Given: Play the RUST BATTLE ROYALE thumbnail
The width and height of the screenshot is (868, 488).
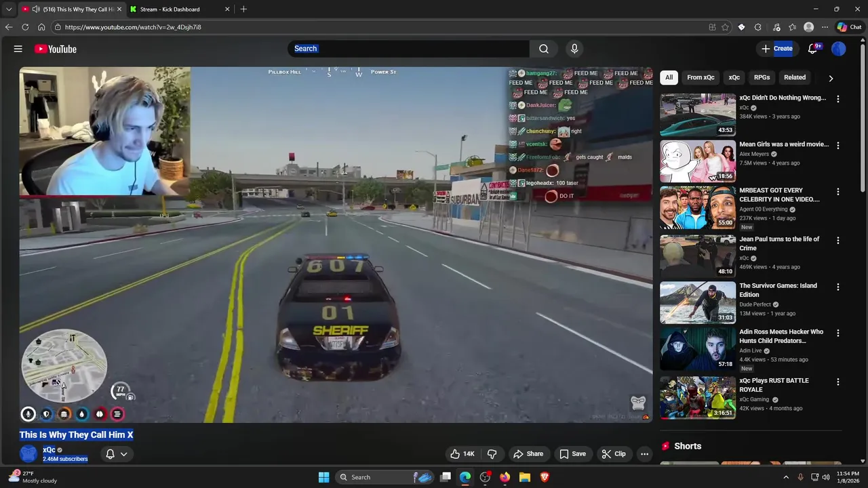Looking at the screenshot, I should [698, 398].
